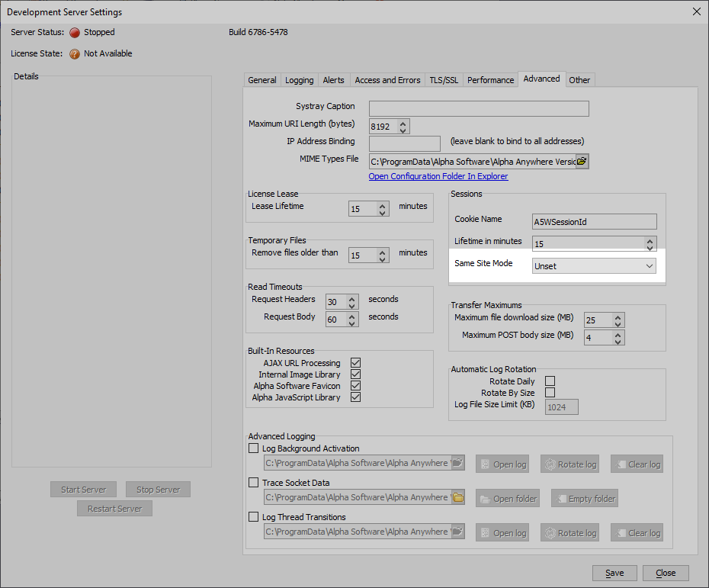The image size is (709, 588).
Task: Decrease Maximum POST body size
Action: click(x=618, y=342)
